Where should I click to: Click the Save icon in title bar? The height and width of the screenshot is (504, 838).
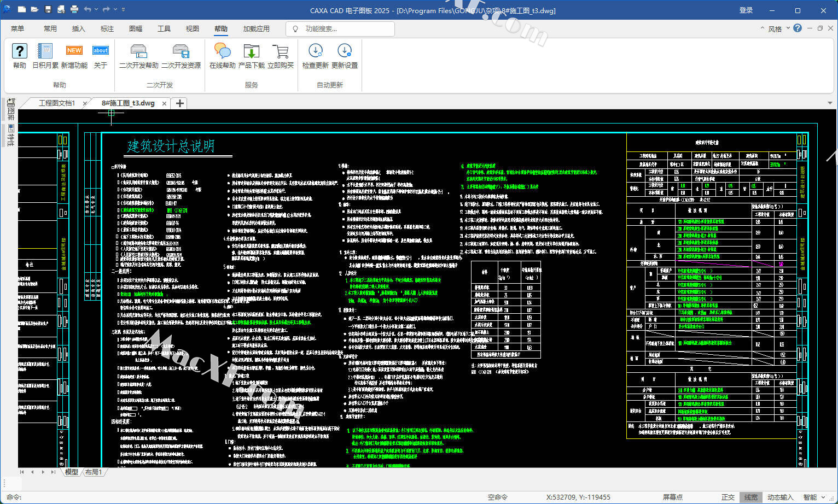click(48, 9)
